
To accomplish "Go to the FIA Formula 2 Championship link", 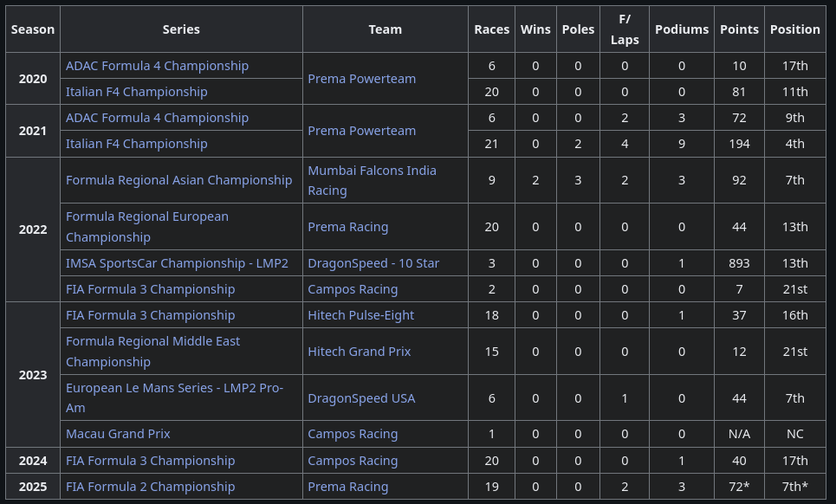I will point(150,487).
